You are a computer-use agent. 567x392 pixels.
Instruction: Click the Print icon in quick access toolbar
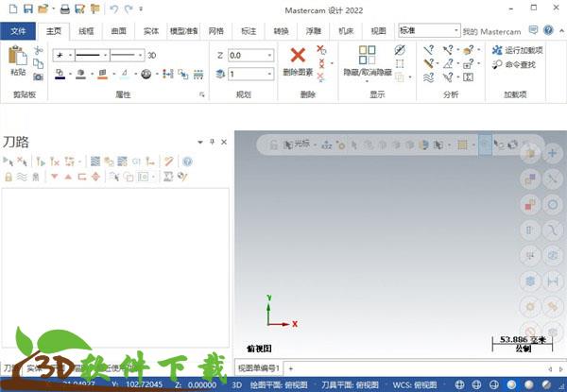pos(65,9)
